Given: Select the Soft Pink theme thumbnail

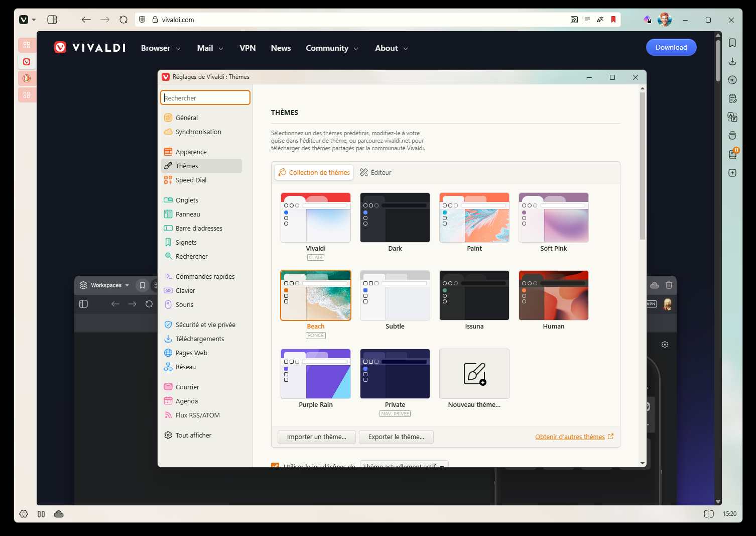Looking at the screenshot, I should tap(554, 218).
